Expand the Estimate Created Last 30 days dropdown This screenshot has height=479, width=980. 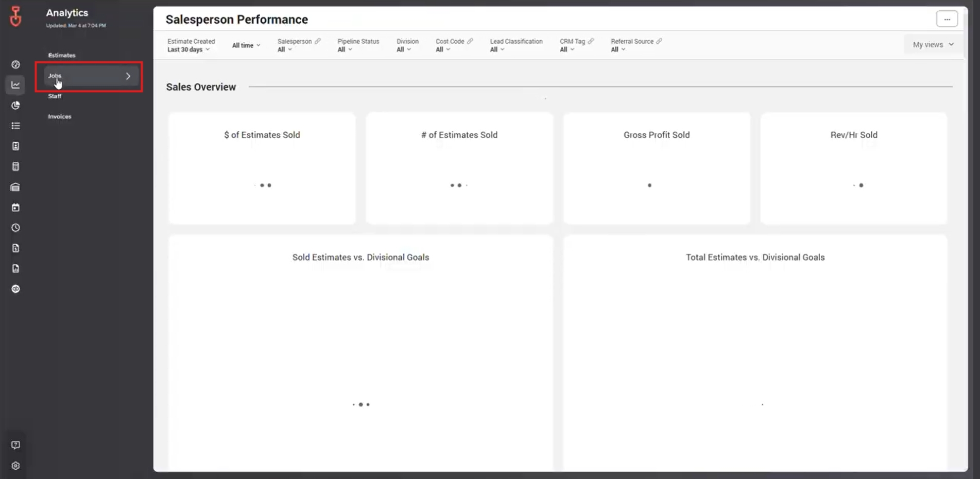[188, 49]
